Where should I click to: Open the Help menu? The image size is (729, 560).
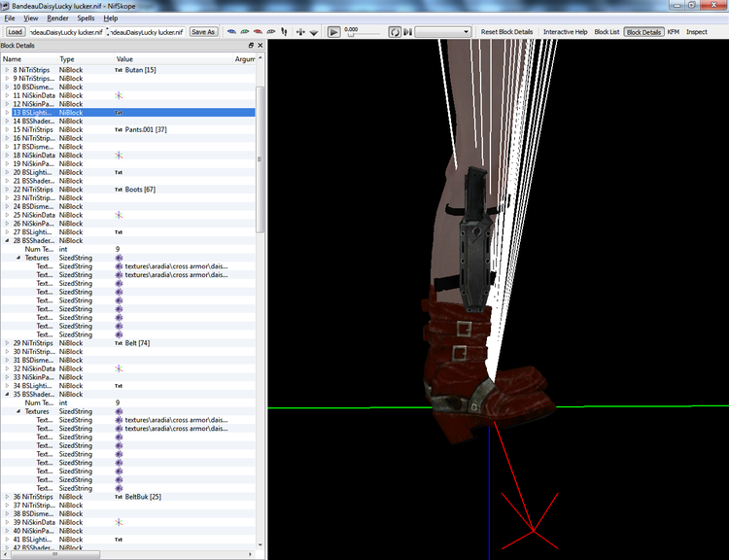(x=110, y=18)
